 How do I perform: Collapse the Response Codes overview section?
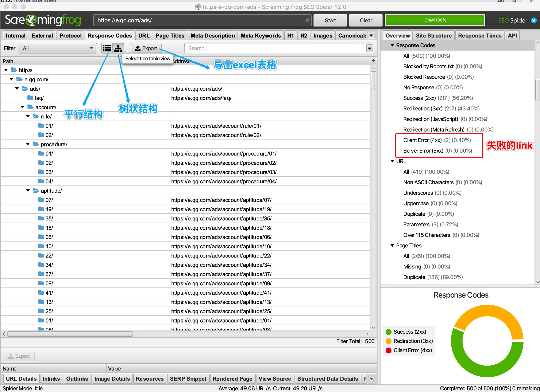tap(392, 45)
